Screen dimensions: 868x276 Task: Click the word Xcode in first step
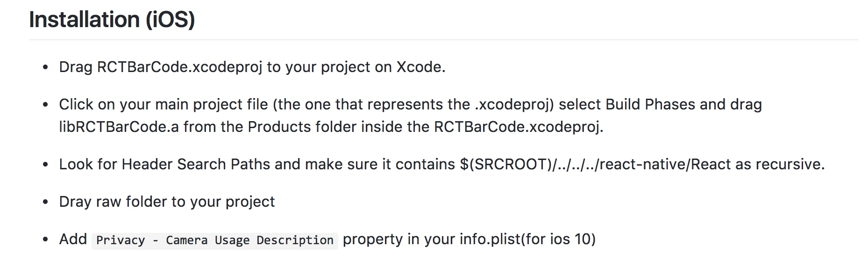coord(419,67)
